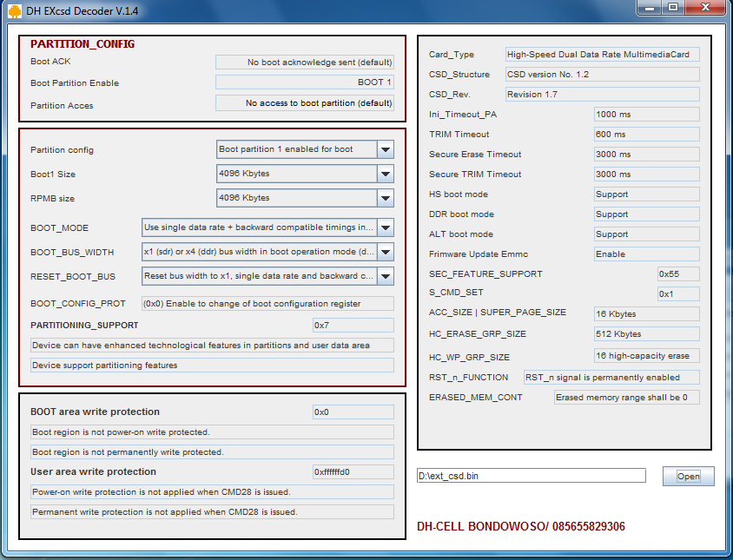This screenshot has width=733, height=560.
Task: Click 'Power-on write protection is not applied' text
Action: coord(162,492)
